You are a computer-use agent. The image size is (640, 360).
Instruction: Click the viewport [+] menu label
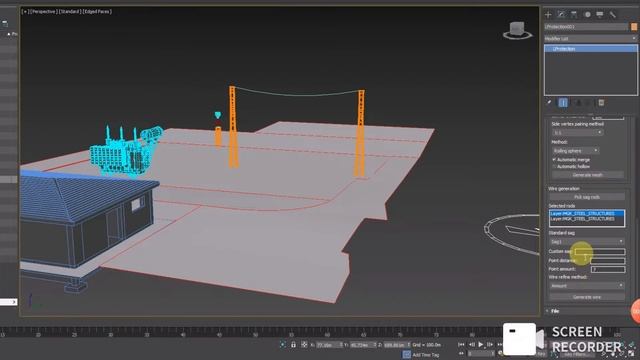[26, 12]
